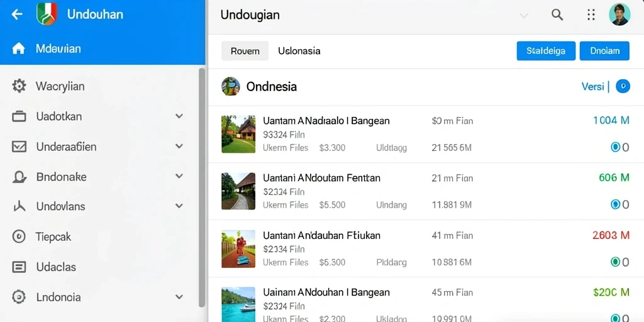This screenshot has height=322, width=644.
Task: Click the boat thumbnail in fourth listing
Action: (x=238, y=304)
